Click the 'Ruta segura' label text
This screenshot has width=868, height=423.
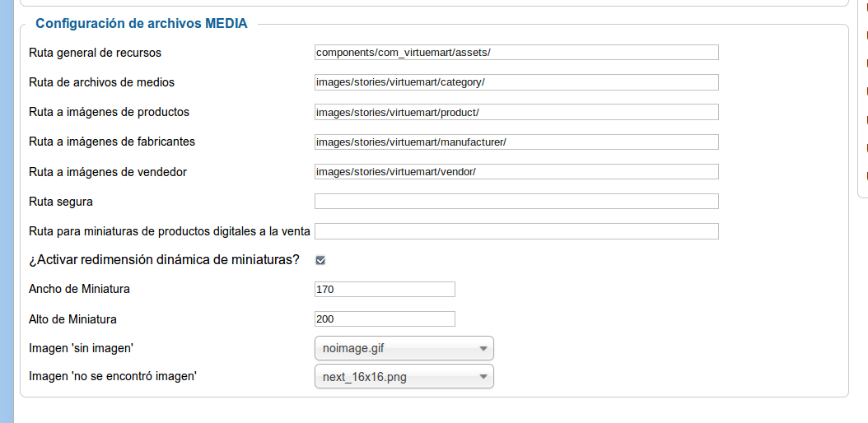coord(61,202)
